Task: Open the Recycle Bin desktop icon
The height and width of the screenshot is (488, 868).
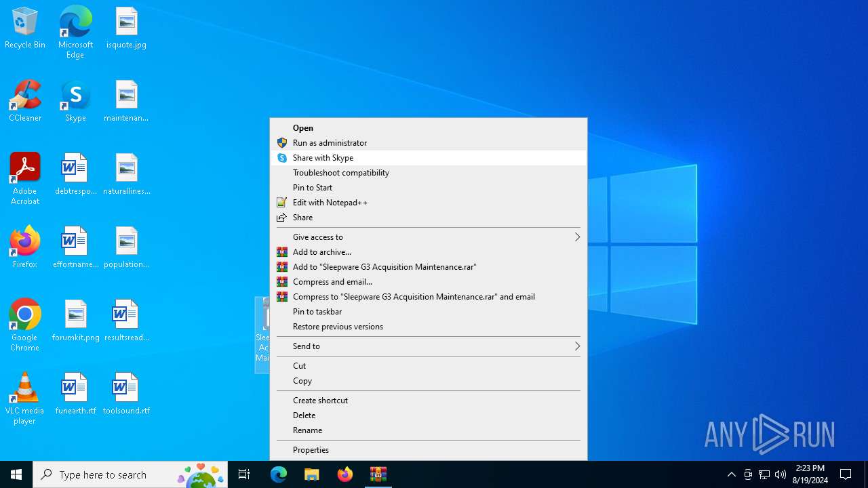Action: click(25, 28)
